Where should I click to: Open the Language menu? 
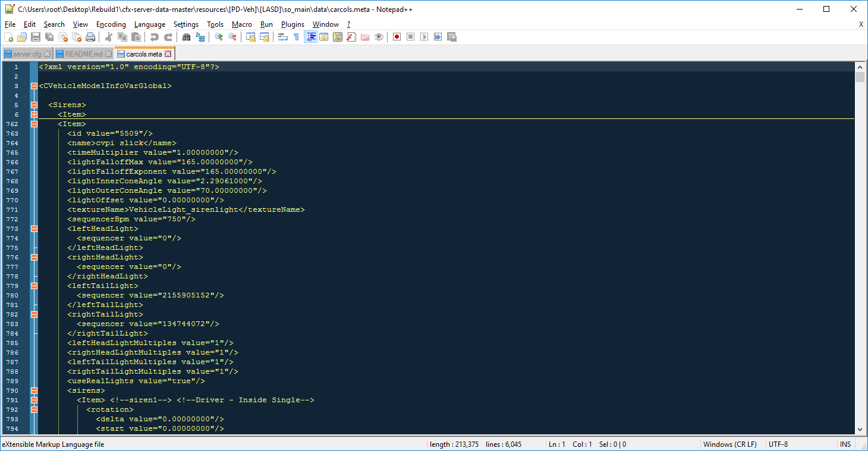tap(150, 24)
